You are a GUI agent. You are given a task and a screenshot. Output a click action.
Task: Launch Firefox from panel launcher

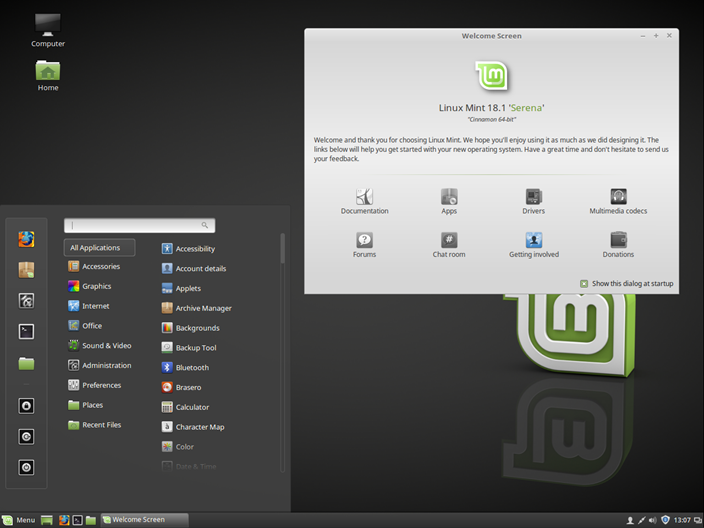tap(64, 520)
